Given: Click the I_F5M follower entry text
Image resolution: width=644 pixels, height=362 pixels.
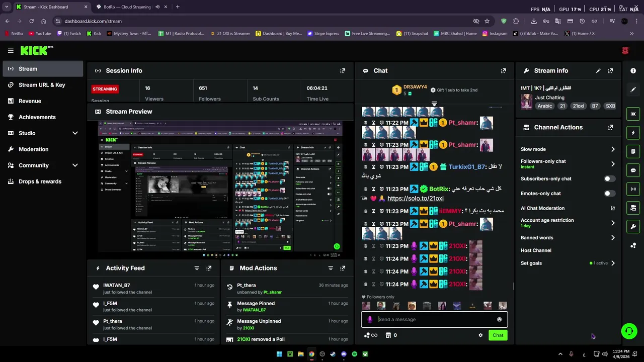Looking at the screenshot, I should tap(110, 304).
